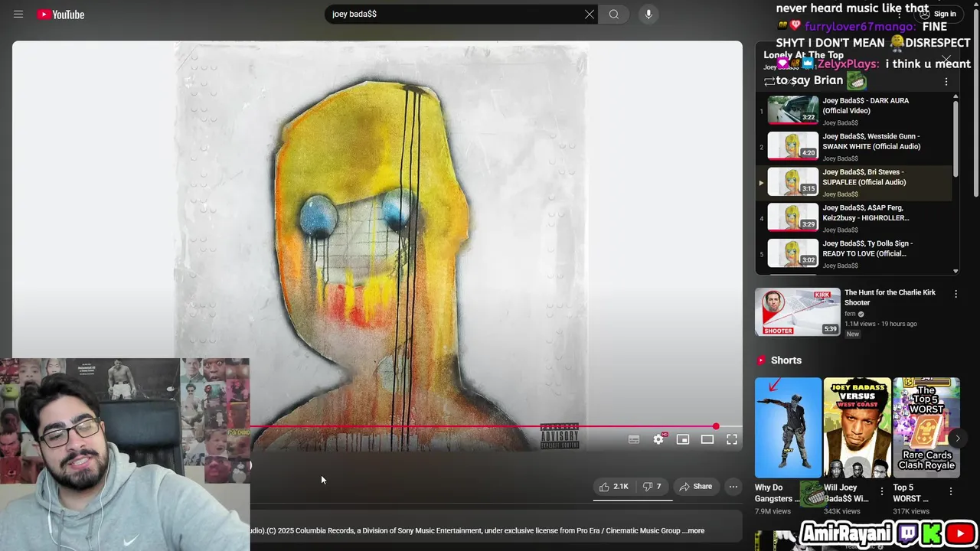Dislike the video (7)
The width and height of the screenshot is (980, 551).
(652, 487)
